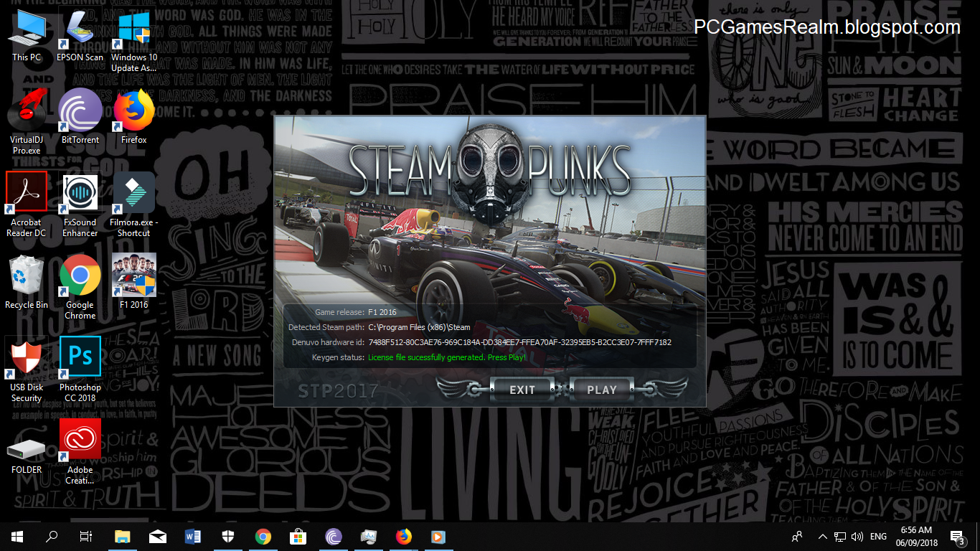Viewport: 980px width, 551px height.
Task: Select the EPSON Scan desktop shortcut
Action: tap(80, 37)
